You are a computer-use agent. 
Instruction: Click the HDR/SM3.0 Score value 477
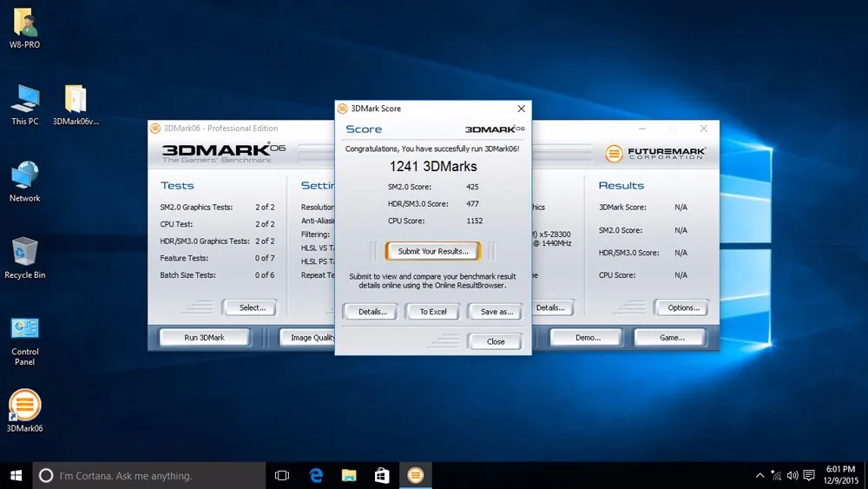click(472, 204)
